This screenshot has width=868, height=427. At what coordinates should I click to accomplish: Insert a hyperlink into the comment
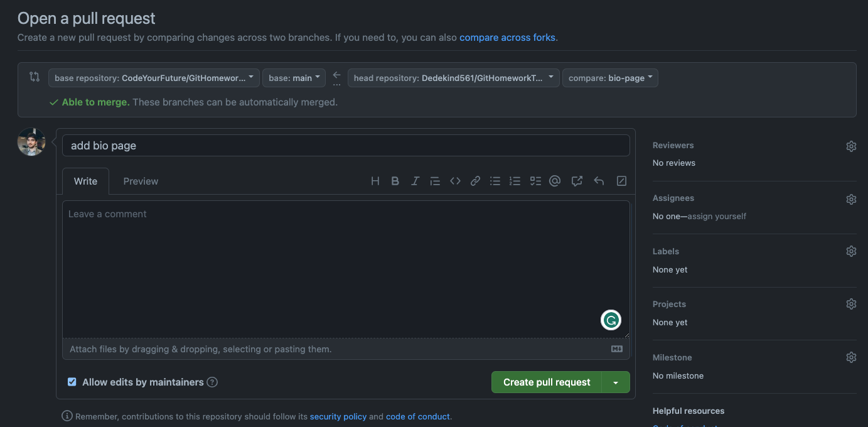475,180
